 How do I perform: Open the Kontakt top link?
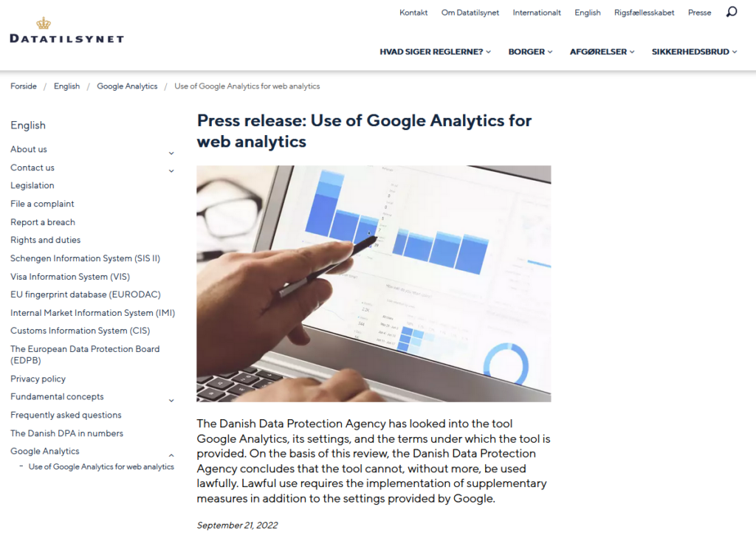(x=413, y=13)
